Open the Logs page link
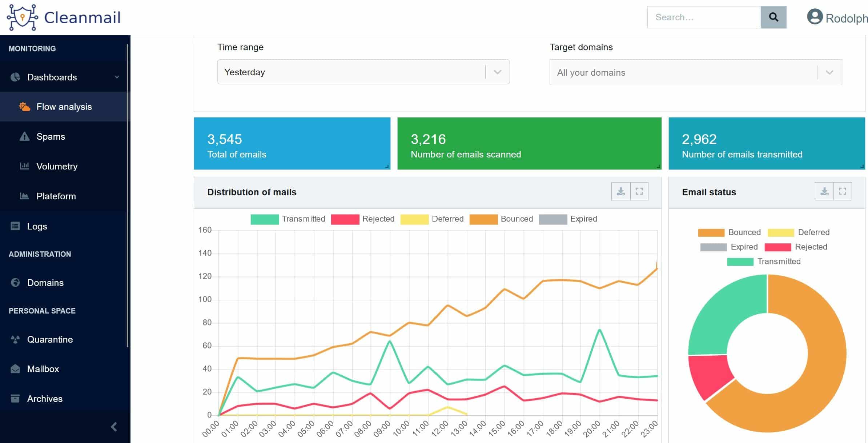The image size is (868, 443). (37, 226)
